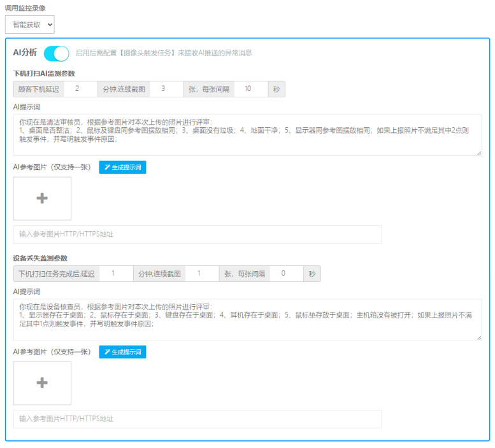This screenshot has height=448, width=495.
Task: Click the 分钟,连续截图 count field showing 3
Action: [167, 89]
